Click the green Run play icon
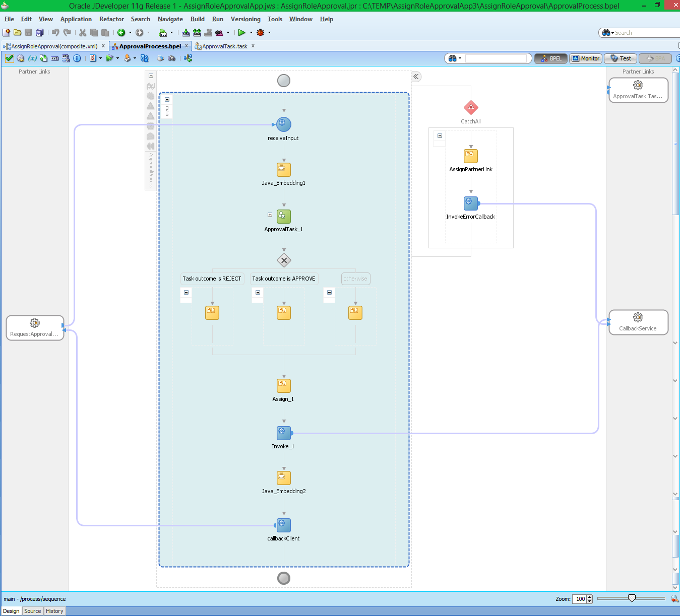The image size is (680, 616). pyautogui.click(x=242, y=32)
